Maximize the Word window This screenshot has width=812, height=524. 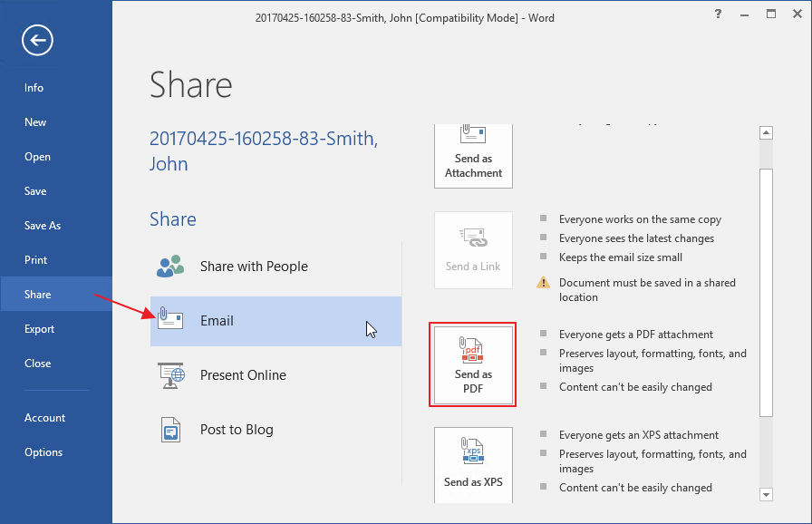coord(771,14)
